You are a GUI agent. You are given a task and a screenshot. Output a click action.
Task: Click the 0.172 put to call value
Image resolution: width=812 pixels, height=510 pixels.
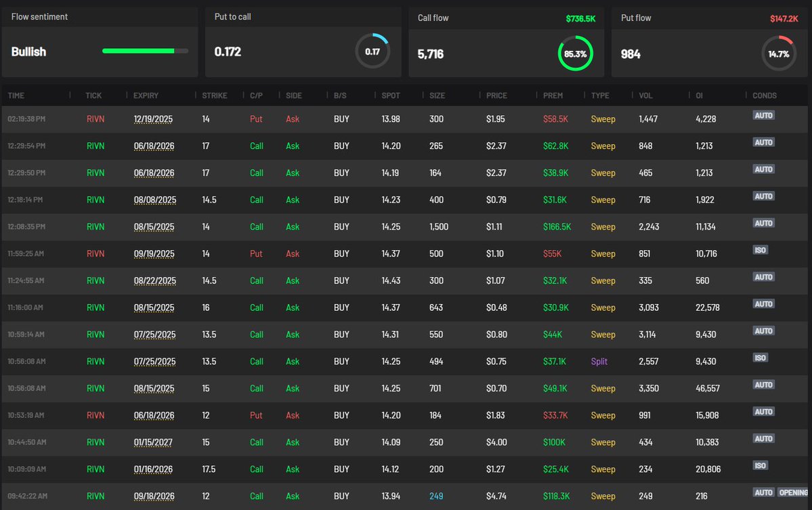pos(228,51)
